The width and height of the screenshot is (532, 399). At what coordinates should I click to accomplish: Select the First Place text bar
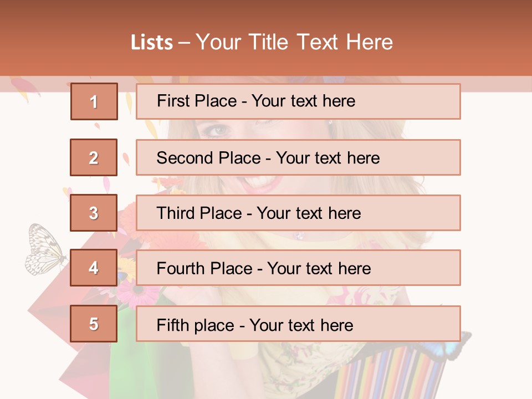(298, 101)
